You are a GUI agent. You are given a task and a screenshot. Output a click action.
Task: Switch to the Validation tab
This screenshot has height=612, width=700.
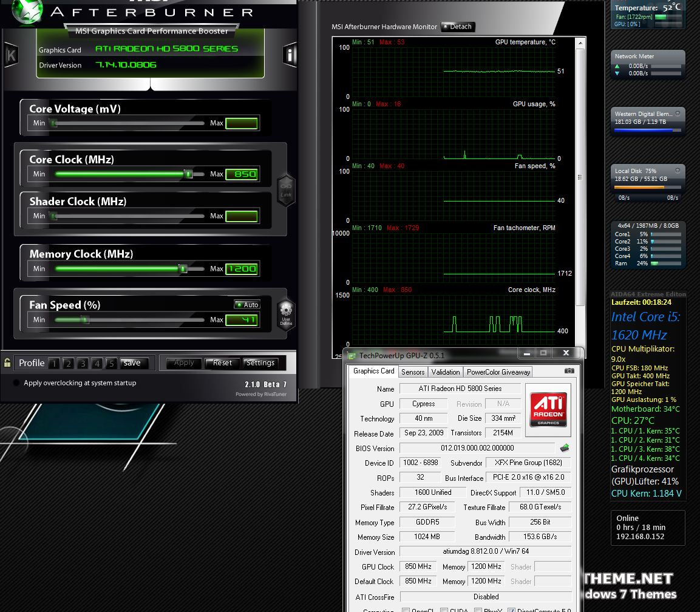(446, 372)
